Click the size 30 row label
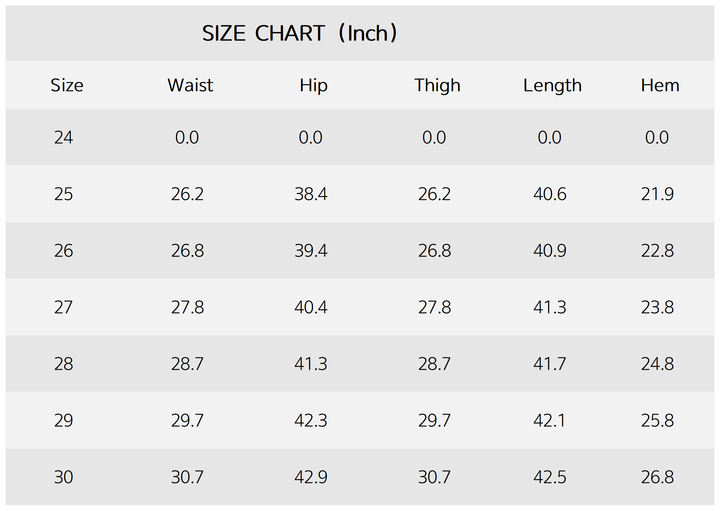Image resolution: width=720 pixels, height=511 pixels. click(64, 478)
